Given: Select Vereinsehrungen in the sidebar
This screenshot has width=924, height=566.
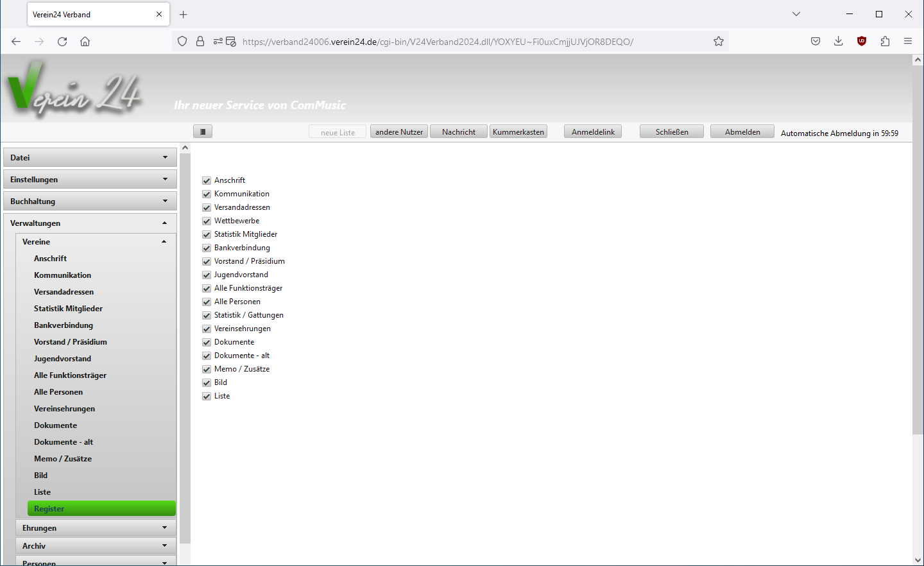Looking at the screenshot, I should tap(64, 409).
